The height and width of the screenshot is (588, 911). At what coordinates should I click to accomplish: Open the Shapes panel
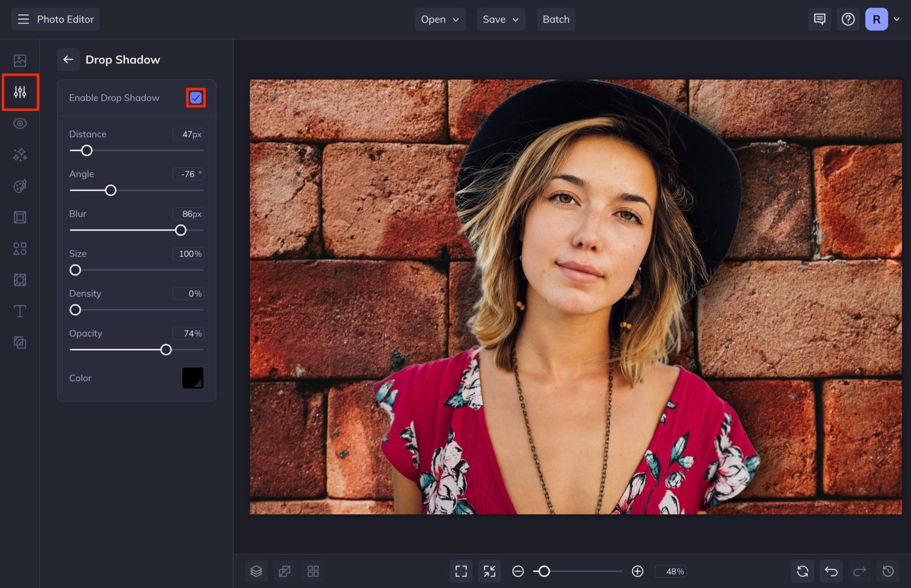[20, 248]
